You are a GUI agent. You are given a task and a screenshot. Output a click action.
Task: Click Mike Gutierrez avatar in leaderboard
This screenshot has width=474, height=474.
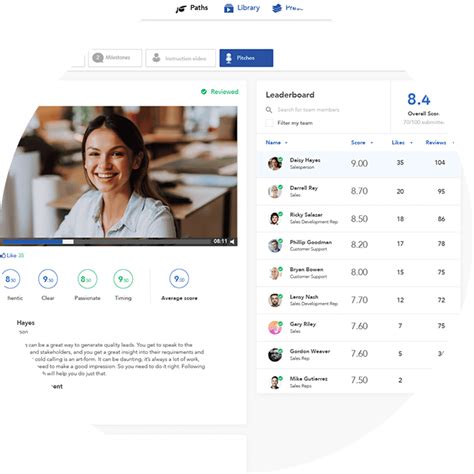click(275, 382)
